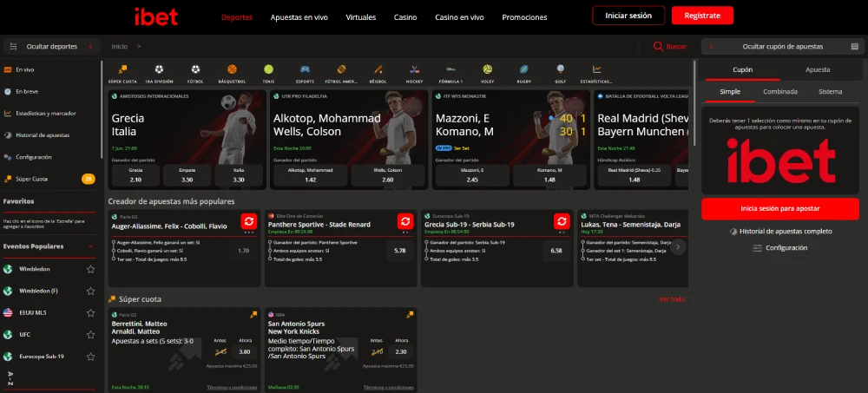Collapse the Eventos Populares section
Viewport: 868px width, 393px height.
pos(91,246)
